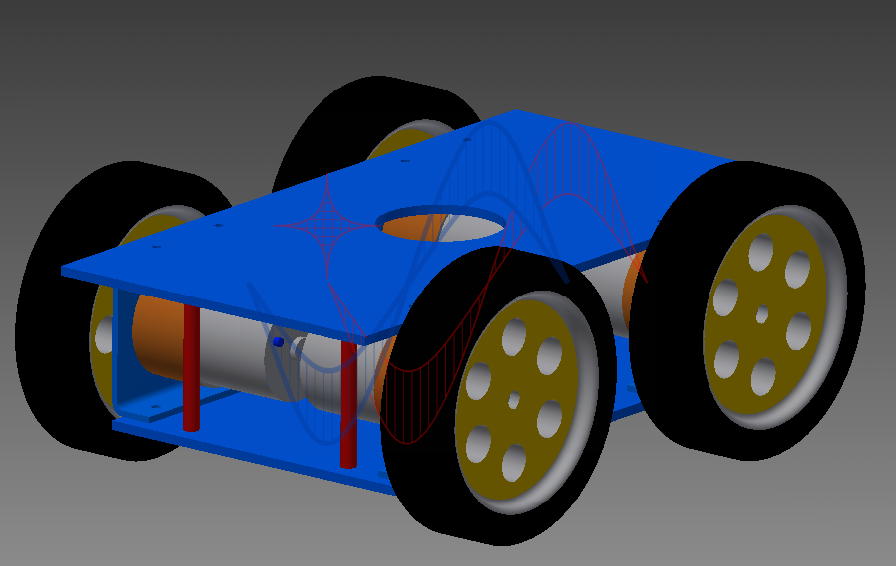This screenshot has width=896, height=566.
Task: Select the right red standoff post
Action: coord(349,405)
